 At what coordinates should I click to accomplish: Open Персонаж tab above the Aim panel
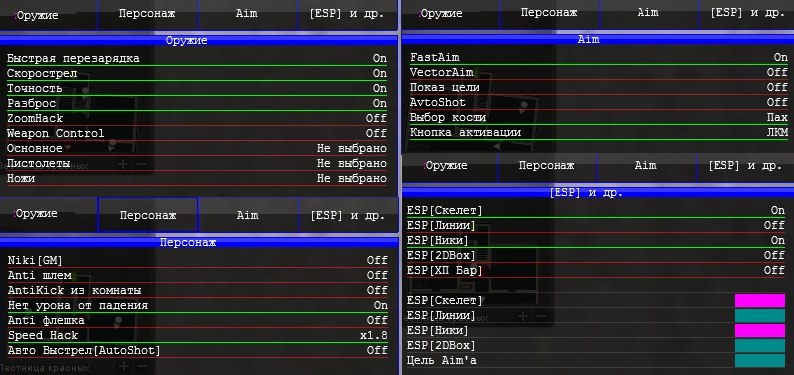[549, 13]
